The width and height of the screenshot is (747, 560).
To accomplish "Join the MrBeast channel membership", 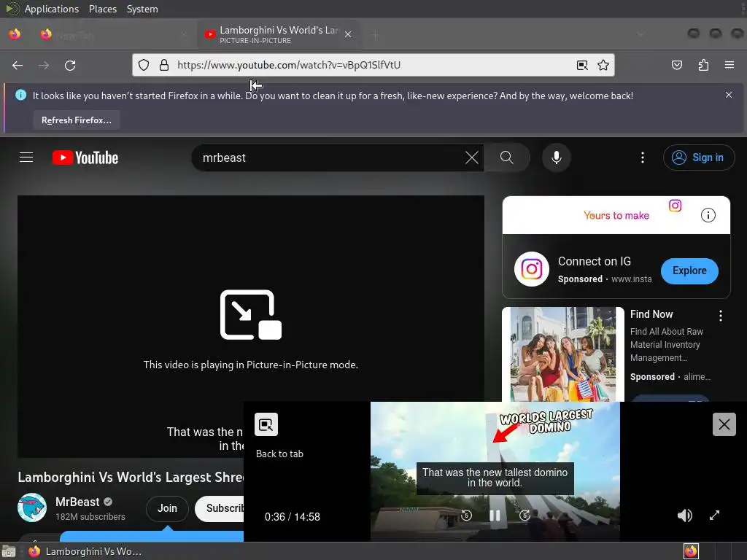I will (x=167, y=508).
